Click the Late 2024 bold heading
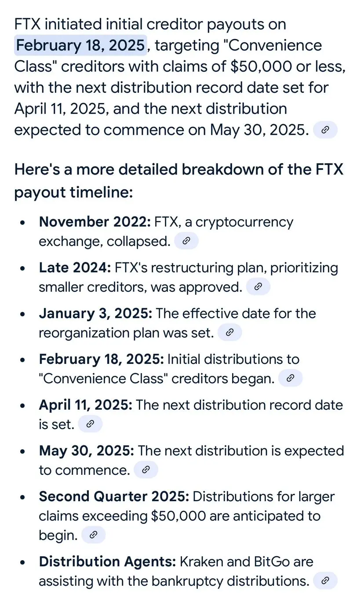 75,268
